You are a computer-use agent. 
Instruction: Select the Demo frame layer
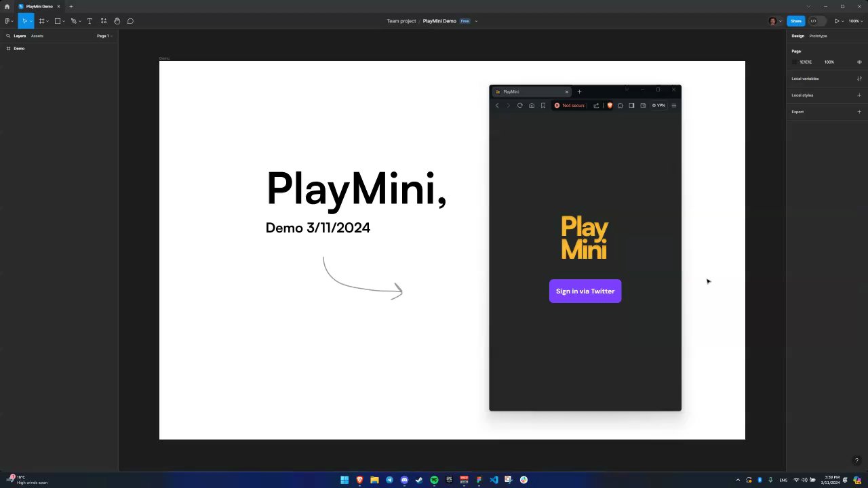[58, 48]
